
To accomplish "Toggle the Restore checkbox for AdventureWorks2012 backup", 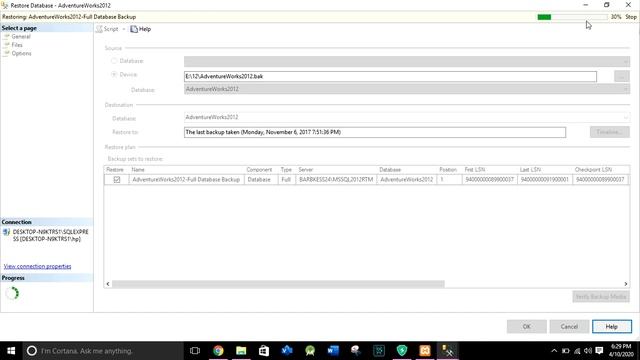I will [117, 180].
